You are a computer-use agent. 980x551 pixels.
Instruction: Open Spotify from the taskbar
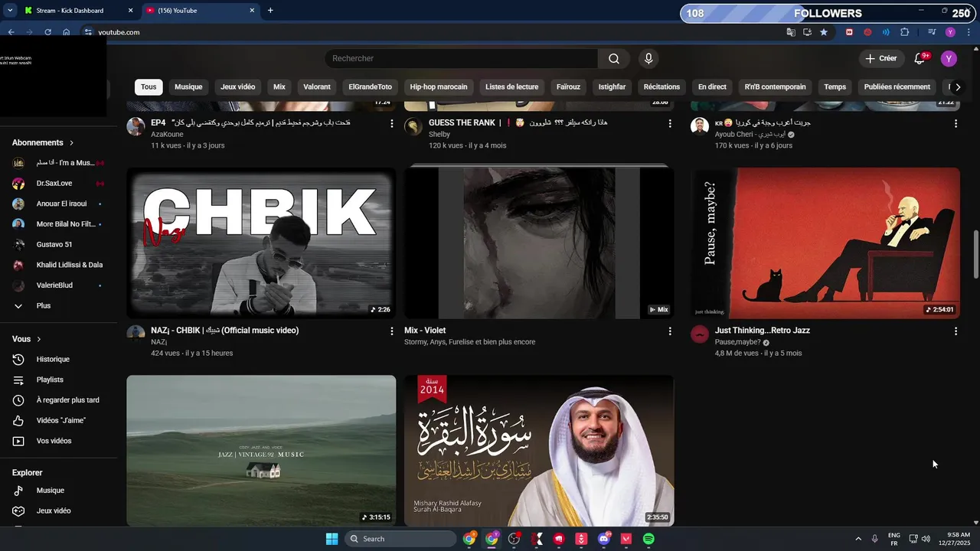pos(648,539)
